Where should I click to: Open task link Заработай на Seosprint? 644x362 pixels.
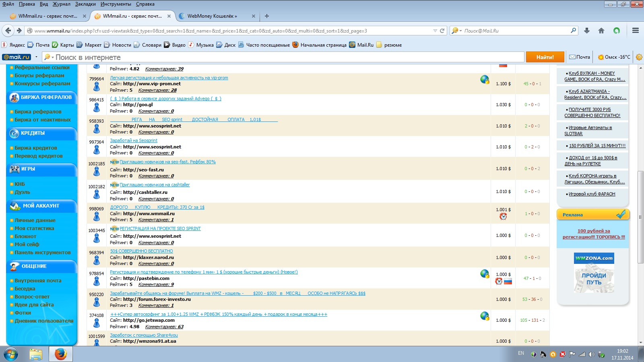click(x=134, y=140)
